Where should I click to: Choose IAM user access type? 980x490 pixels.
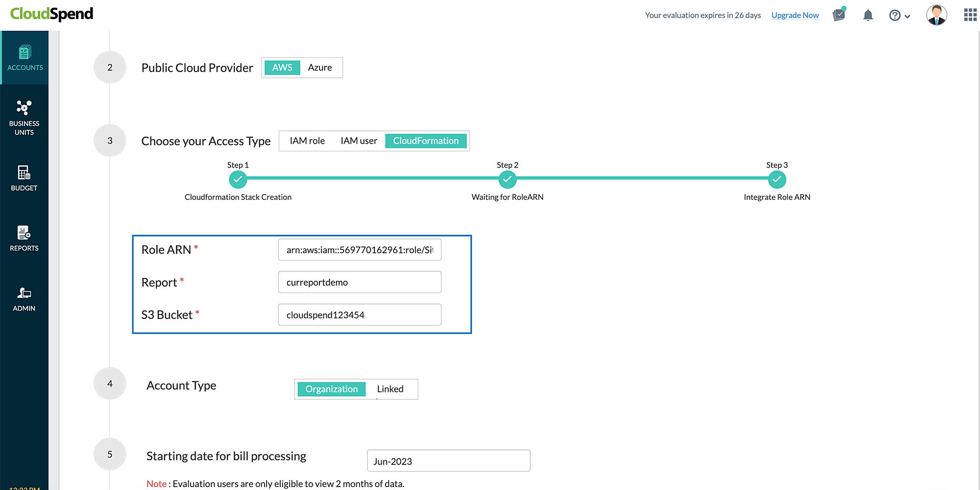click(x=359, y=141)
